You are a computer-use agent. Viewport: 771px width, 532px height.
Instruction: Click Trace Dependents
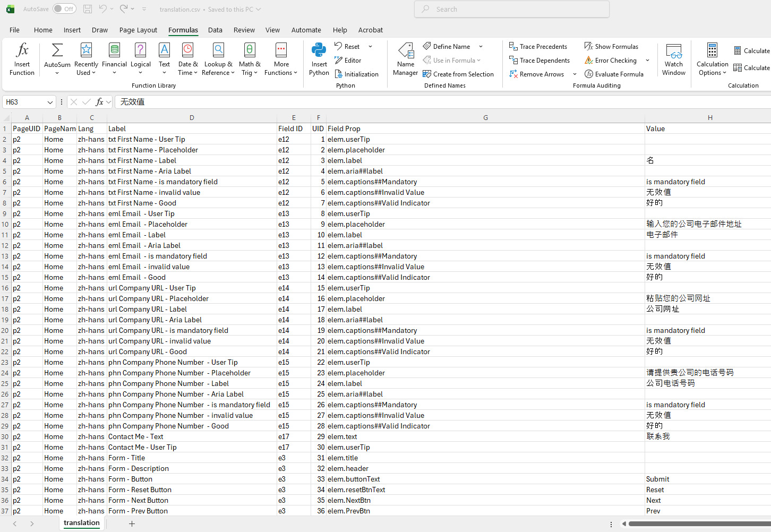[x=539, y=61]
